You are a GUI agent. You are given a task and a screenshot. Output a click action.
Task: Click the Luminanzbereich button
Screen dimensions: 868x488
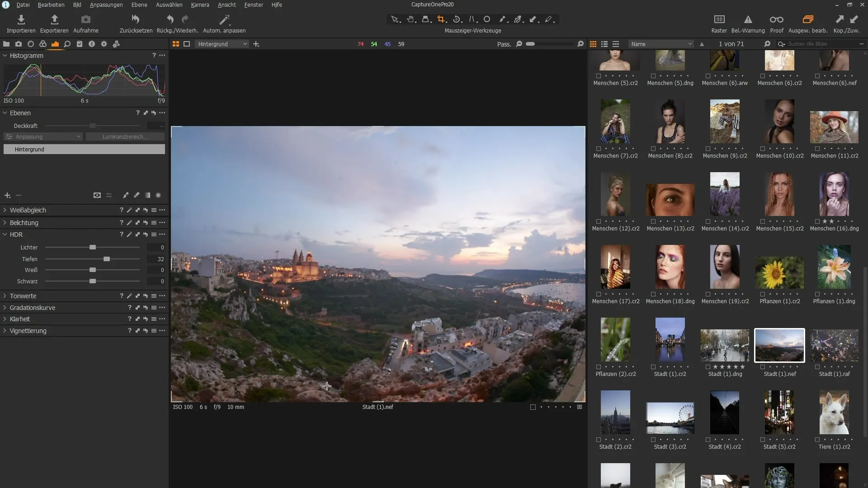pyautogui.click(x=125, y=137)
